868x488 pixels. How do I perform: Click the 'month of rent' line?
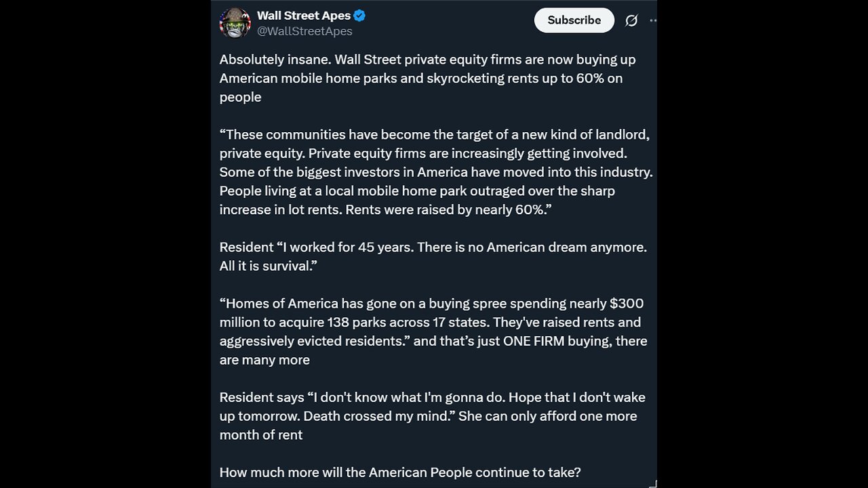click(x=261, y=434)
